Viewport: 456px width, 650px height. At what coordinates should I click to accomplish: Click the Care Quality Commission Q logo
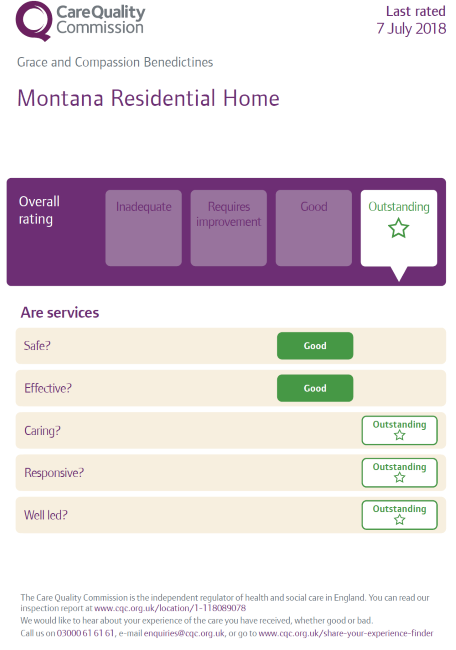click(34, 21)
